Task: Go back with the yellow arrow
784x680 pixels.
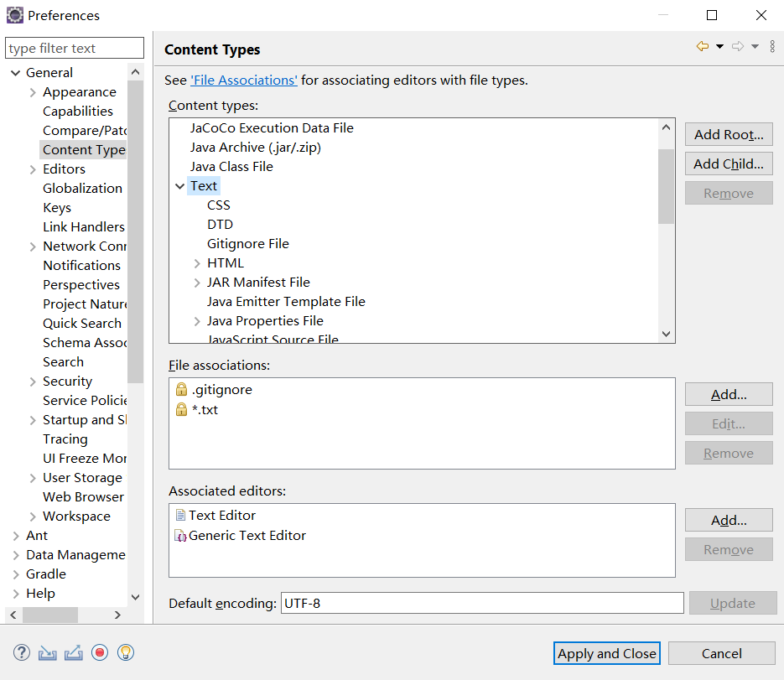Action: (x=703, y=47)
